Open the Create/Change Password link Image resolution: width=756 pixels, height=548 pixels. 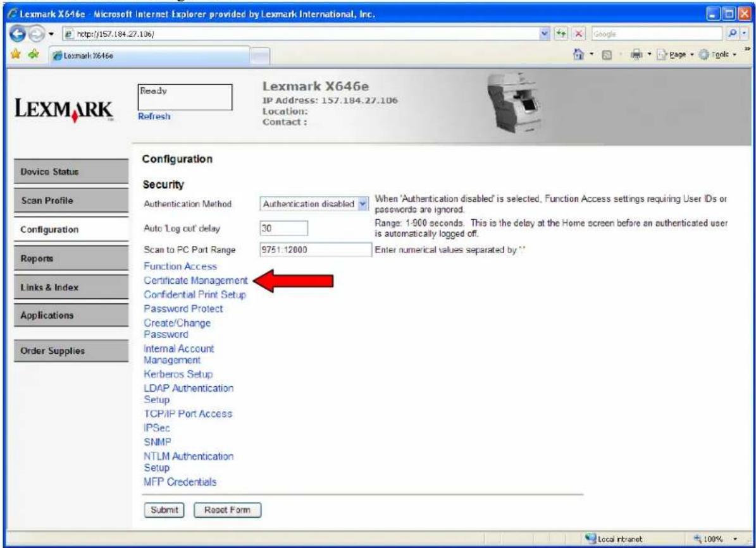[x=177, y=329]
